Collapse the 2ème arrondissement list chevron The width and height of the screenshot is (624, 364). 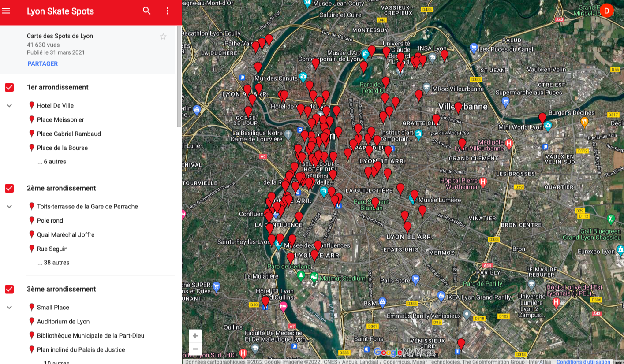click(x=9, y=207)
